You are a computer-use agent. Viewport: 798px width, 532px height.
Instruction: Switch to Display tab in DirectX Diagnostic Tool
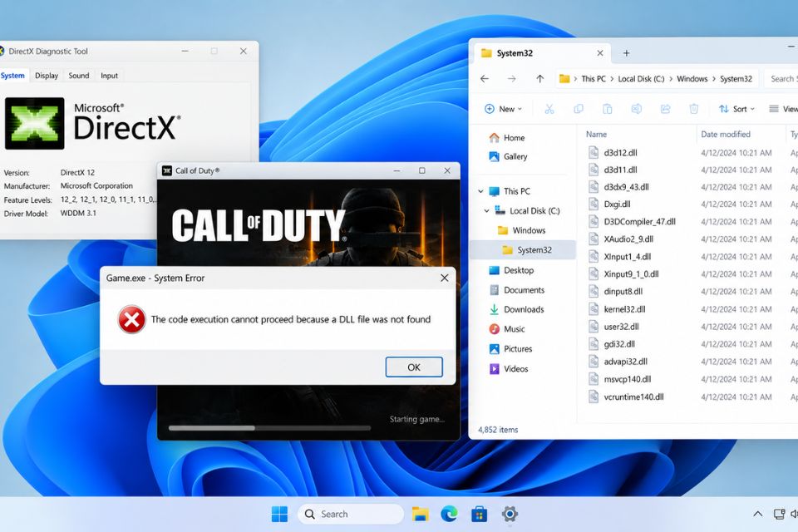(47, 76)
